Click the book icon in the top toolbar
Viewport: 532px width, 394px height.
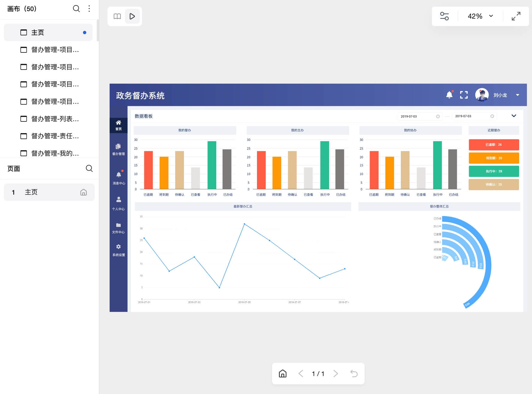[x=117, y=16]
